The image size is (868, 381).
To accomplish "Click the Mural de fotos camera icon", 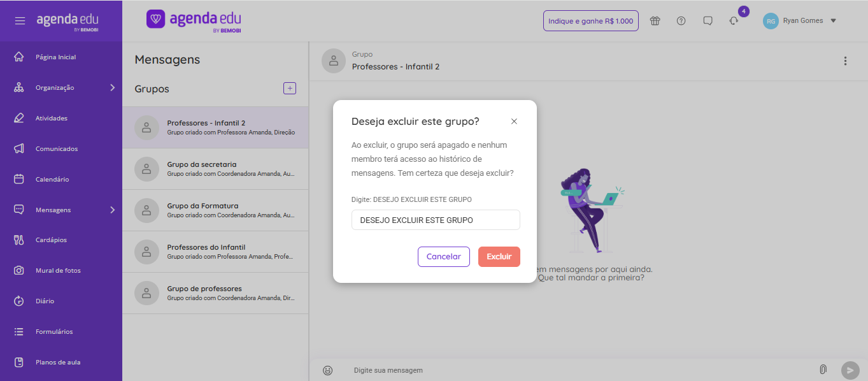I will click(18, 270).
